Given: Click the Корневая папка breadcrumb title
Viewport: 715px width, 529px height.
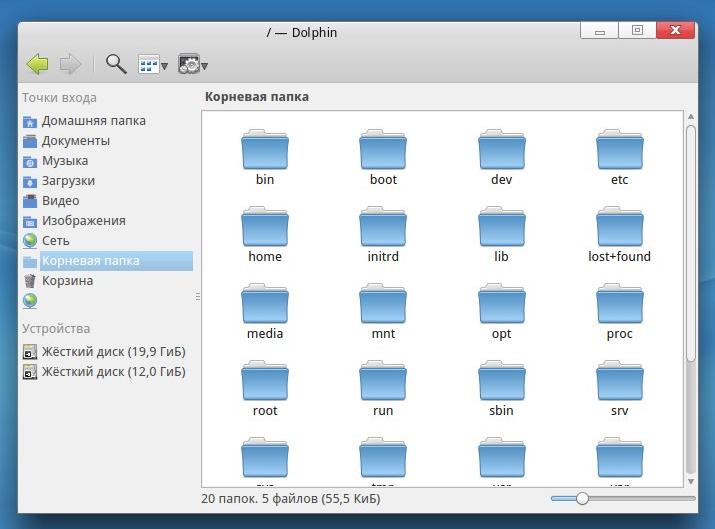Looking at the screenshot, I should (256, 97).
